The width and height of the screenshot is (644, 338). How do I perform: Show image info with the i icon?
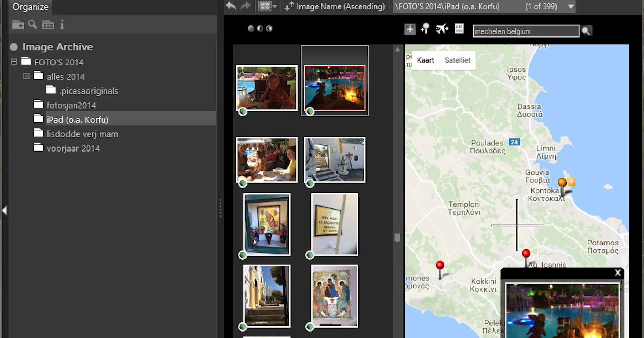pos(62,24)
